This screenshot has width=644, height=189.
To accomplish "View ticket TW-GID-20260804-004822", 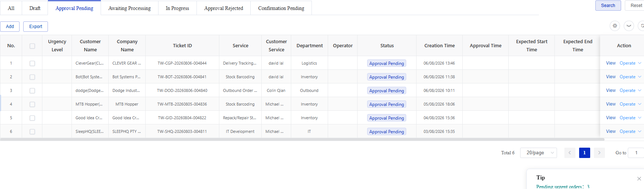I will coord(611,118).
